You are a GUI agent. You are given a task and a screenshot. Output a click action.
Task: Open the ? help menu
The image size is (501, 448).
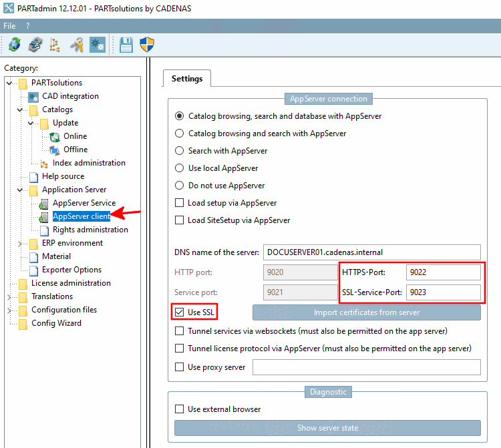(28, 26)
